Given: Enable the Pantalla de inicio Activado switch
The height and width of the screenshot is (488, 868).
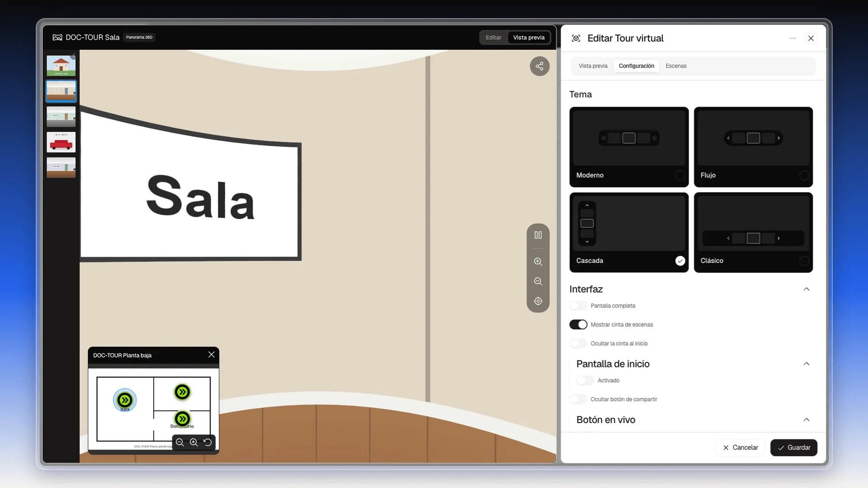Looking at the screenshot, I should click(x=585, y=380).
